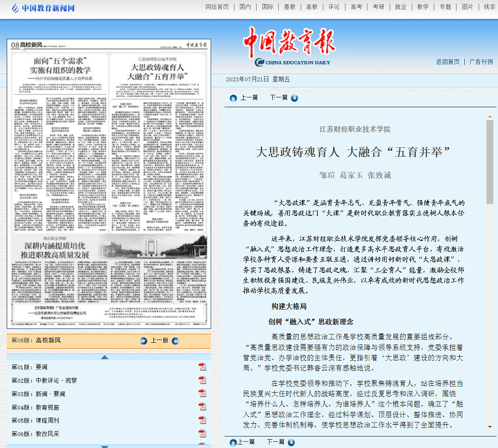Click the 08 高校新风 header on the page preview
Viewport: 498px width, 448px height.
[27, 45]
